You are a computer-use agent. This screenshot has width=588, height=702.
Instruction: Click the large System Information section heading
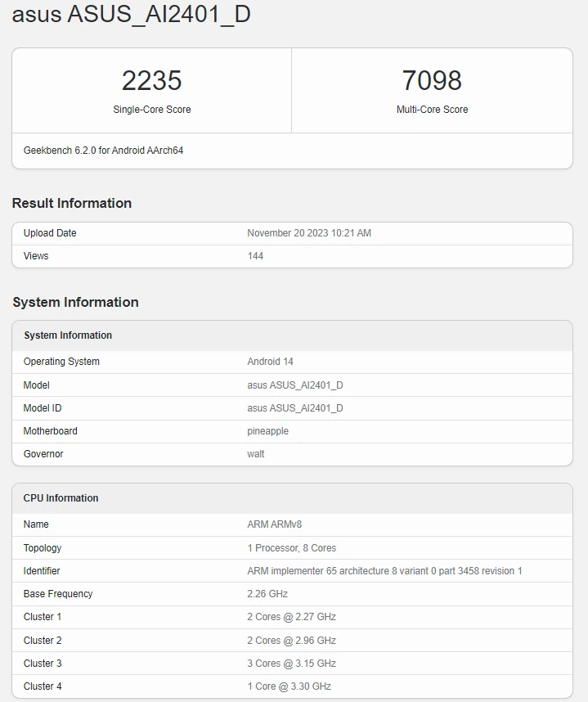coord(75,302)
